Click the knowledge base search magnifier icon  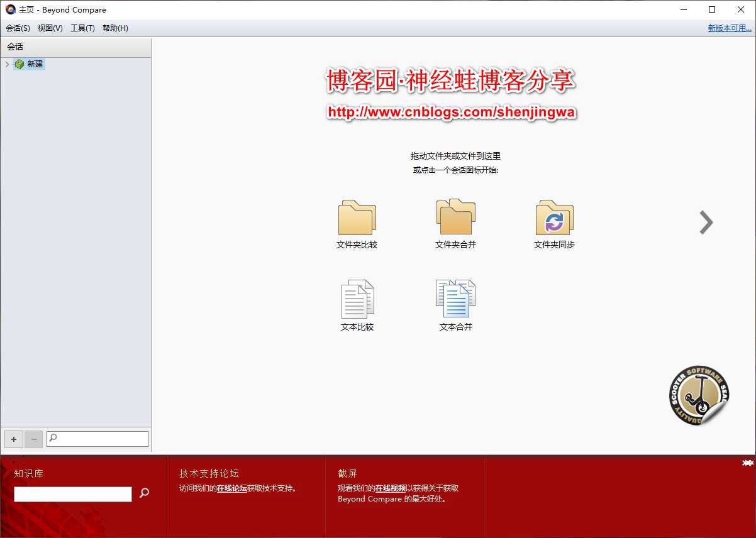144,493
